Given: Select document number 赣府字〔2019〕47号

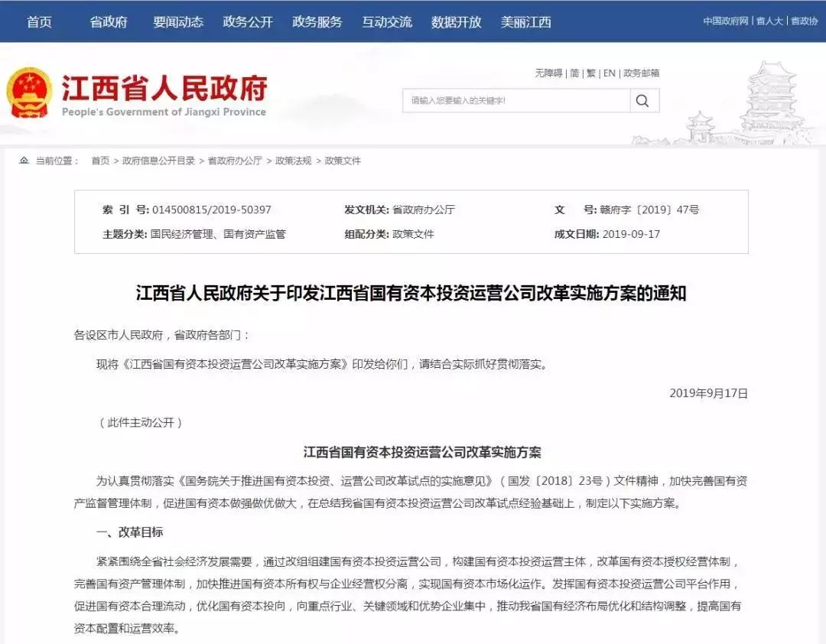Looking at the screenshot, I should pyautogui.click(x=649, y=210).
